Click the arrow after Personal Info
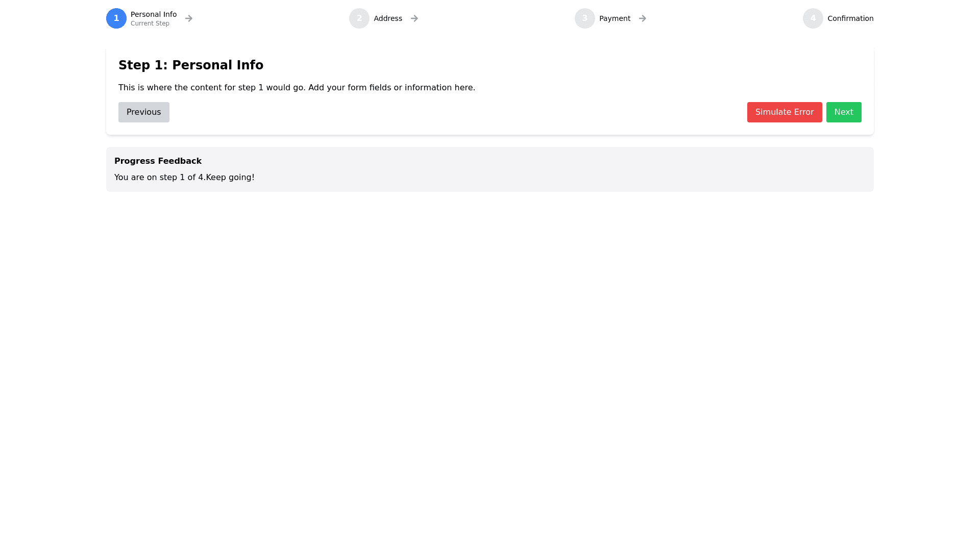 coord(189,18)
